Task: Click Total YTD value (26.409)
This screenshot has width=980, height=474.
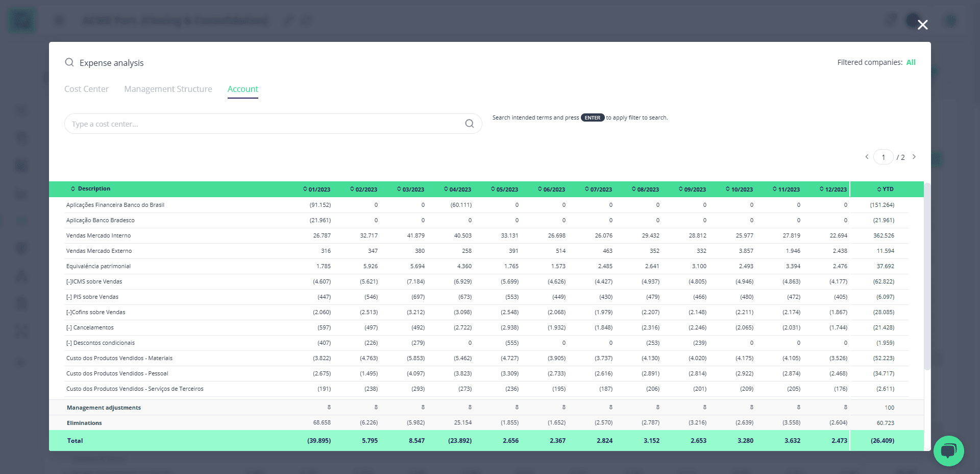Action: 883,440
